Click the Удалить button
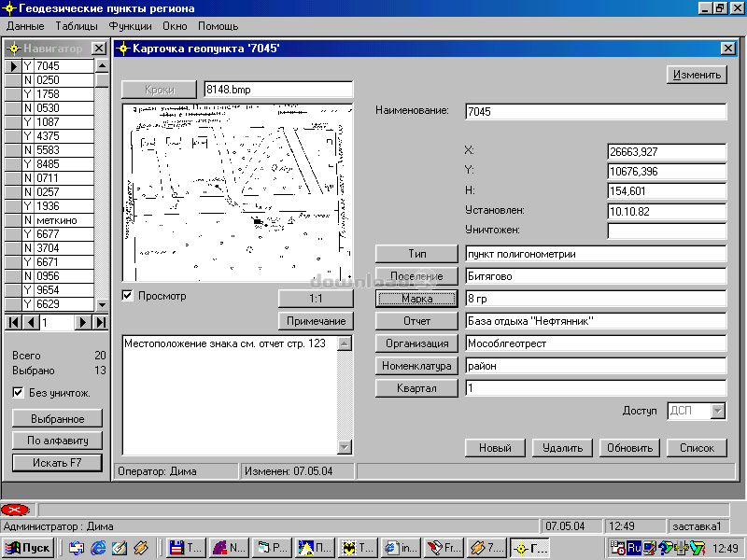Screen dimensions: 747x560 [562, 448]
